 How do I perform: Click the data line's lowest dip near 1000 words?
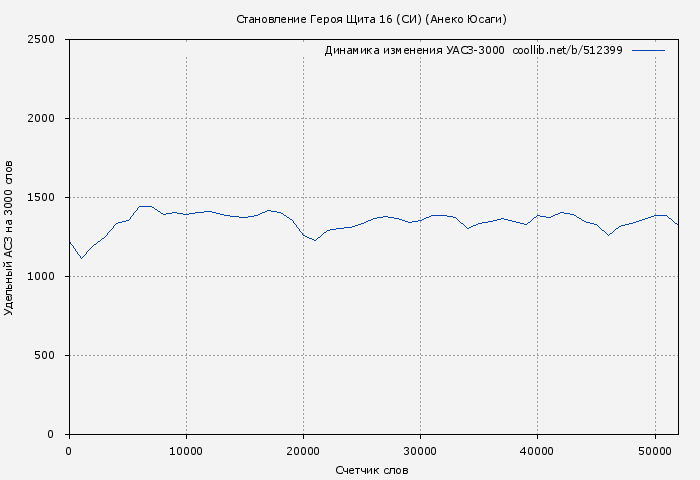[81, 258]
